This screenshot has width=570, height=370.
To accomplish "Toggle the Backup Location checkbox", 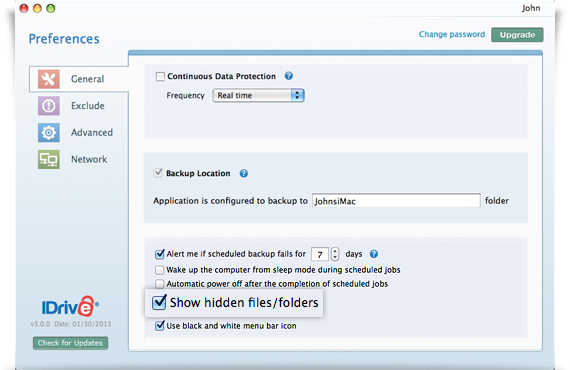I will [158, 173].
